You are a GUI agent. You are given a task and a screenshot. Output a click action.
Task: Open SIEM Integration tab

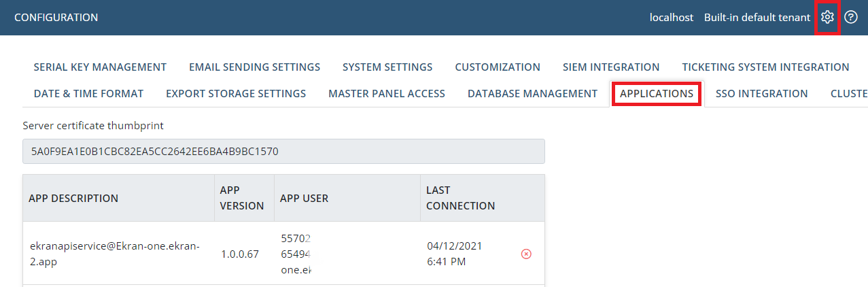click(611, 67)
